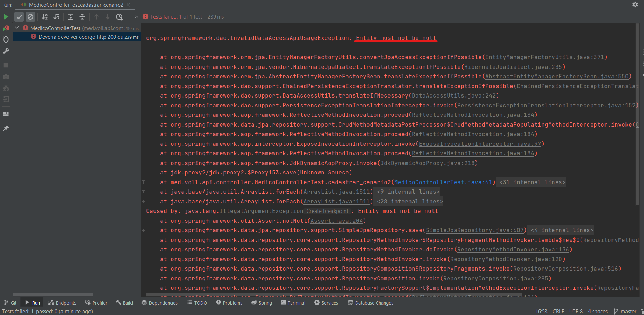Collapse MedicoControllerTest tree node
This screenshot has width=644, height=315.
pyautogui.click(x=17, y=28)
